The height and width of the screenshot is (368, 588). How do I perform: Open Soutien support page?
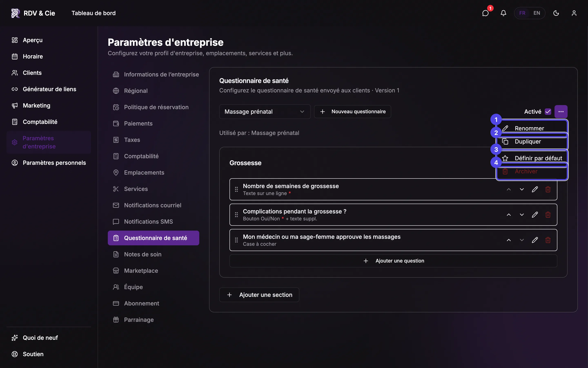pyautogui.click(x=49, y=354)
